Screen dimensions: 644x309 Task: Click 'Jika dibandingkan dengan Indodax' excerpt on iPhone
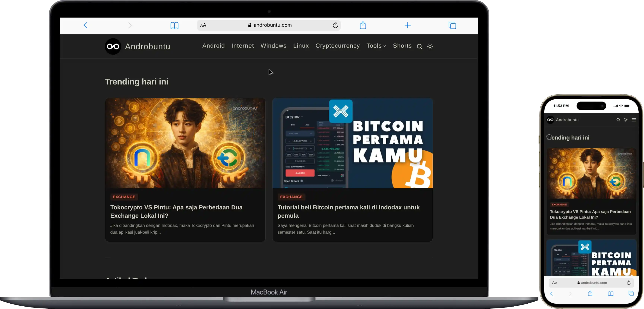[x=591, y=226]
